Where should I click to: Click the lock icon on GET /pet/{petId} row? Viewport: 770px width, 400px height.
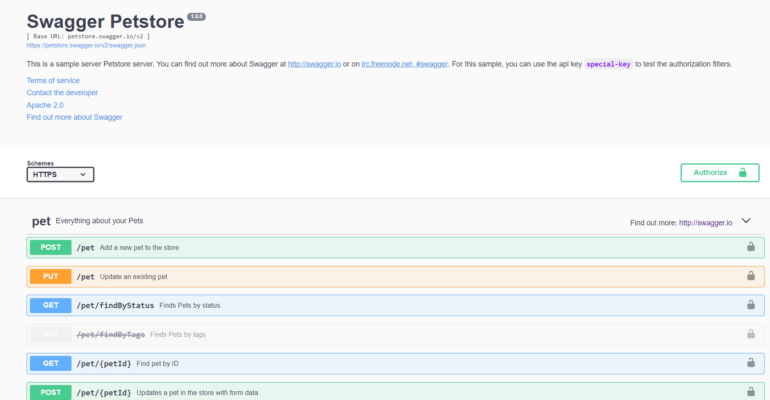(x=751, y=362)
